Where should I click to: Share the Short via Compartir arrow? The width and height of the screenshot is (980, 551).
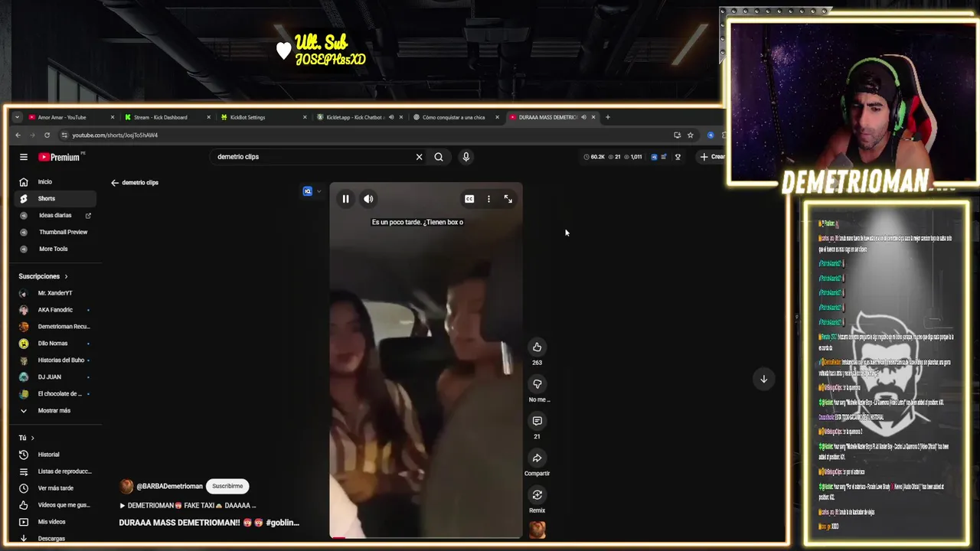pos(537,458)
